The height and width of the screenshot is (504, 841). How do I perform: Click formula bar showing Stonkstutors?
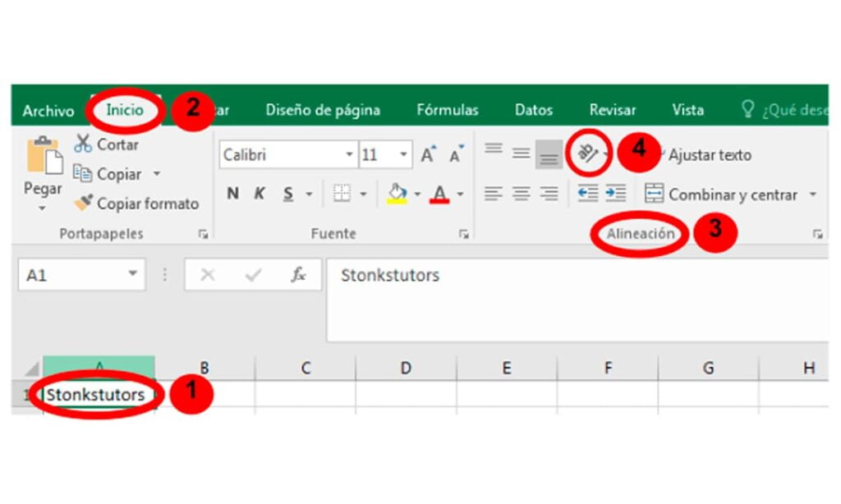click(577, 299)
